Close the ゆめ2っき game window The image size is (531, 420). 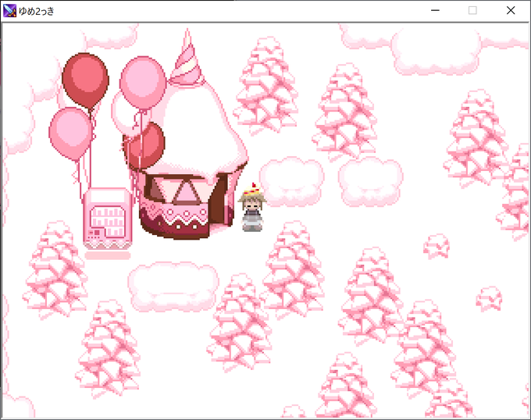(511, 10)
